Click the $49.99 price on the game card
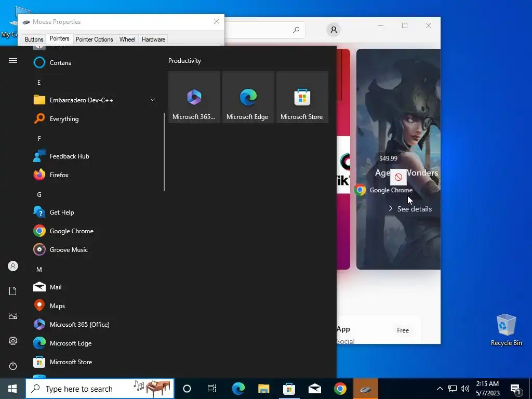Image resolution: width=532 pixels, height=399 pixels. tap(388, 158)
